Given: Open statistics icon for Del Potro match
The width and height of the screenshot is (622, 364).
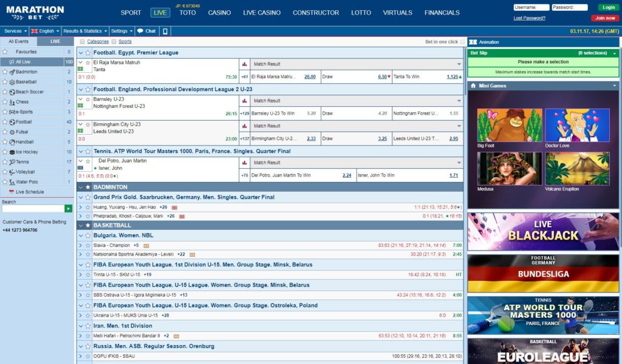Looking at the screenshot, I should pos(244,163).
